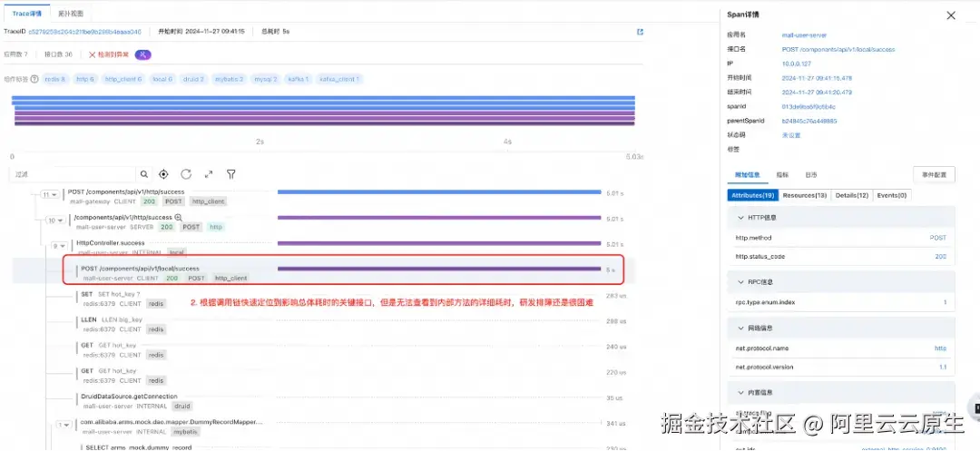This screenshot has width=980, height=451.
Task: Select the Resources(13) sub-tab
Action: pyautogui.click(x=804, y=195)
